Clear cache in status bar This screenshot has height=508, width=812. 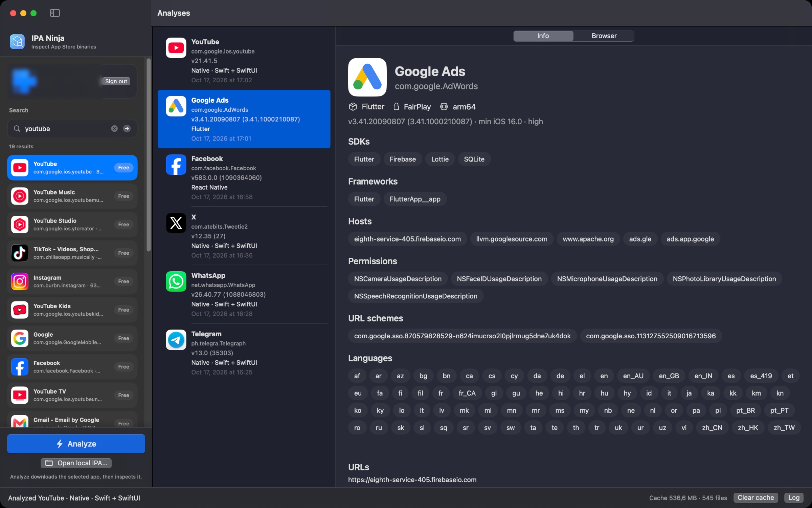(x=755, y=498)
